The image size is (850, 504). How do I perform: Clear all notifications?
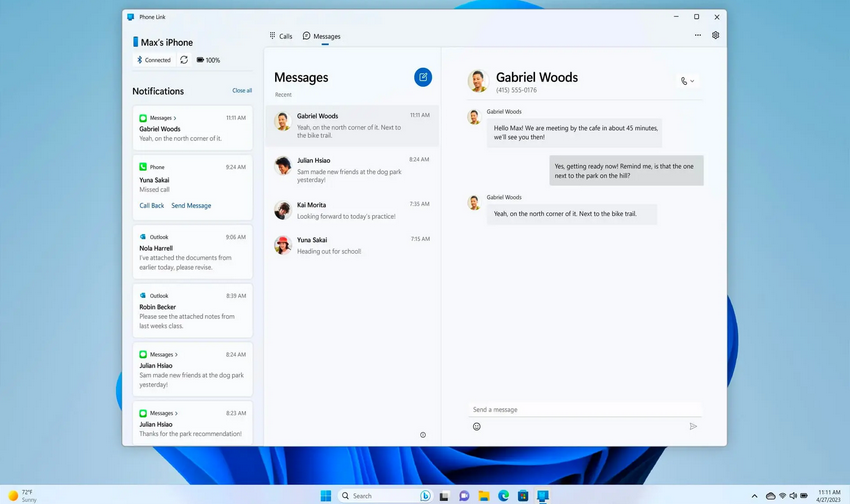(x=242, y=91)
